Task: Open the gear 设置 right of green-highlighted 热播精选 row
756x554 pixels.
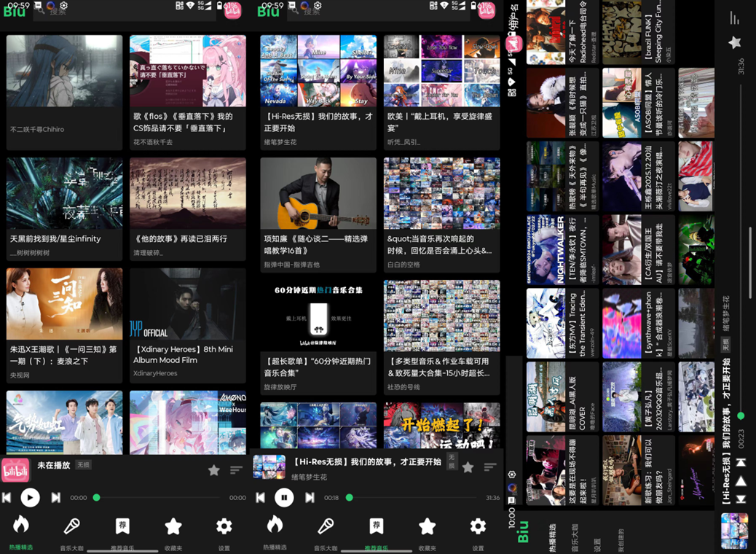Action: click(224, 526)
